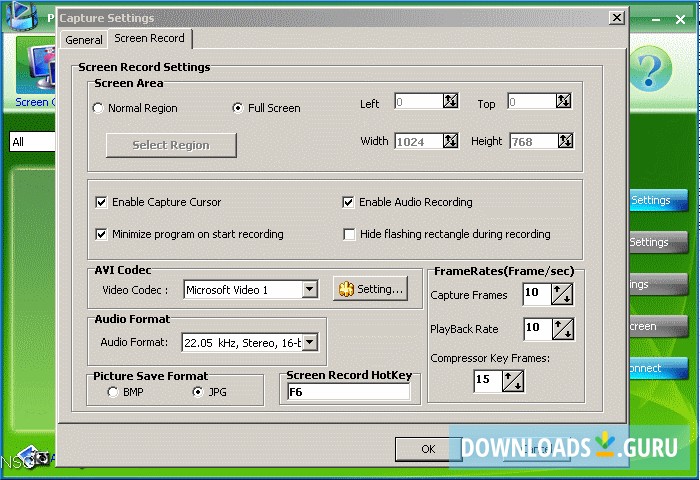Select the Screen Record tab
The image size is (700, 480).
150,38
